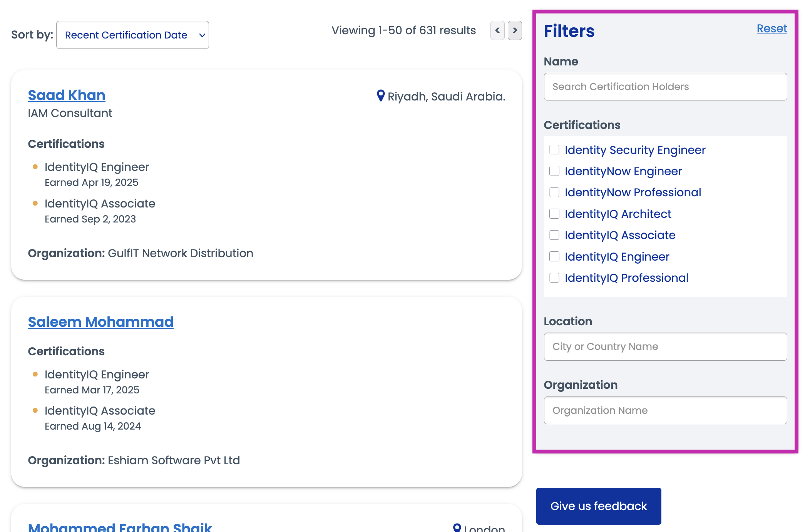Check the IdentityNow Professional certification filter
The image size is (810, 532).
tap(554, 192)
